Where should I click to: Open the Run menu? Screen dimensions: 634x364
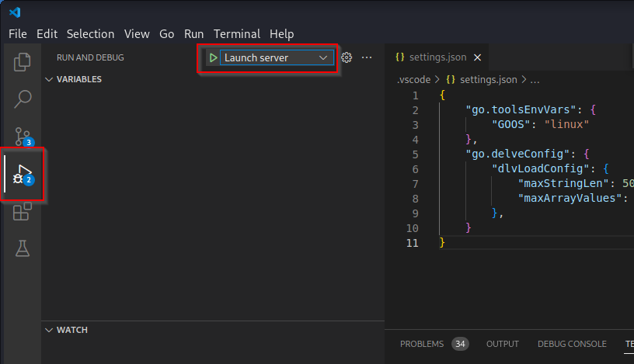coord(193,33)
